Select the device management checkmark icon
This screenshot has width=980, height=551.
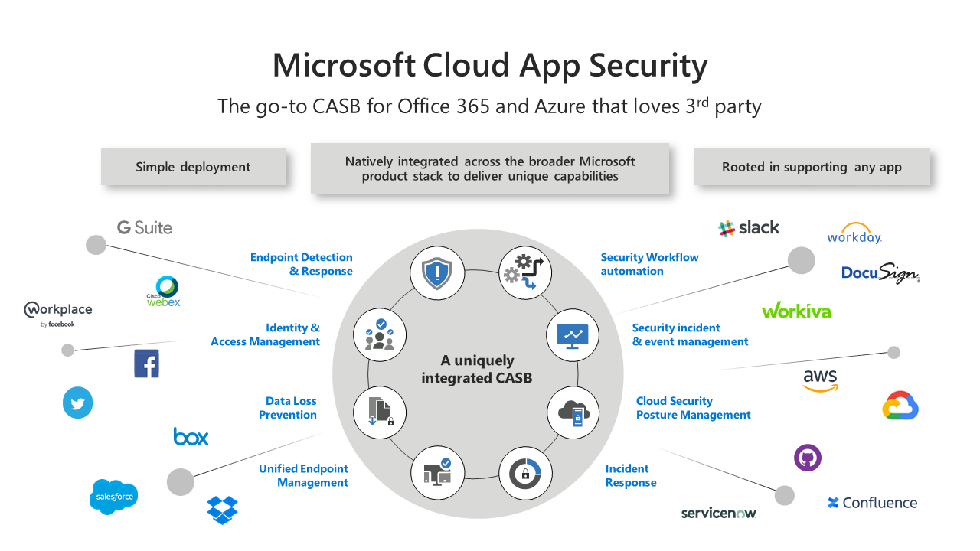tap(437, 473)
